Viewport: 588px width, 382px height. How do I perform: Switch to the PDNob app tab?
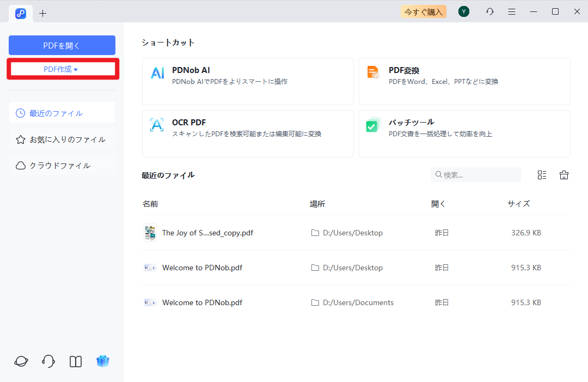21,13
